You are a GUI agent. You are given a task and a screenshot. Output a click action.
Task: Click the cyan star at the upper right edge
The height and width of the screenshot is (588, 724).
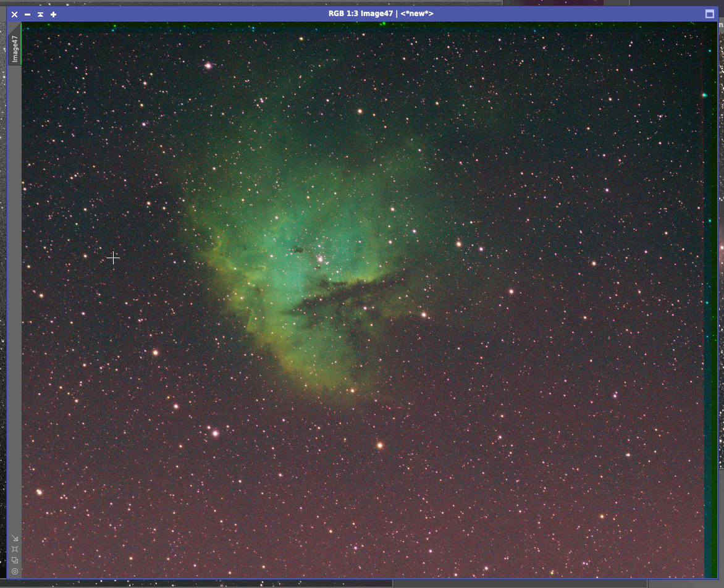click(704, 95)
